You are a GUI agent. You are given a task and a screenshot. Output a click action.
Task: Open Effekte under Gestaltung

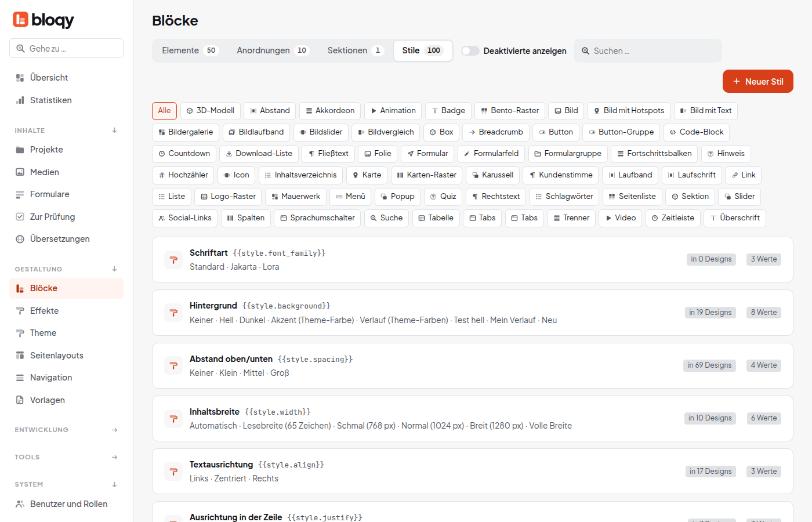[x=66, y=311]
